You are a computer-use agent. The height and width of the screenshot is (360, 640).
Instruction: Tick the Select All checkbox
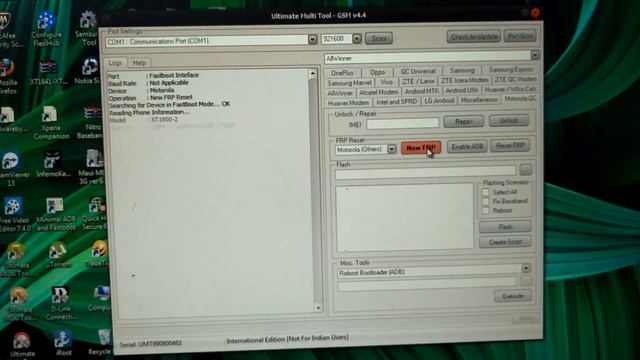click(x=485, y=192)
